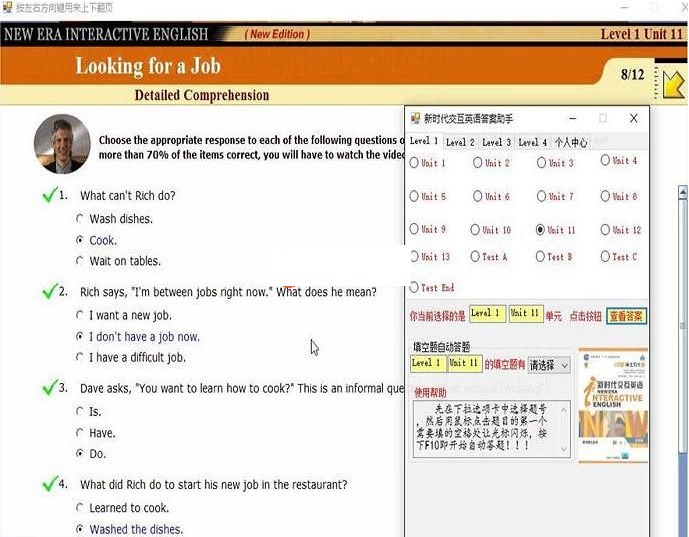Image resolution: width=689 pixels, height=537 pixels.
Task: Choose the 'Wash dishes.' answer option
Action: [81, 219]
